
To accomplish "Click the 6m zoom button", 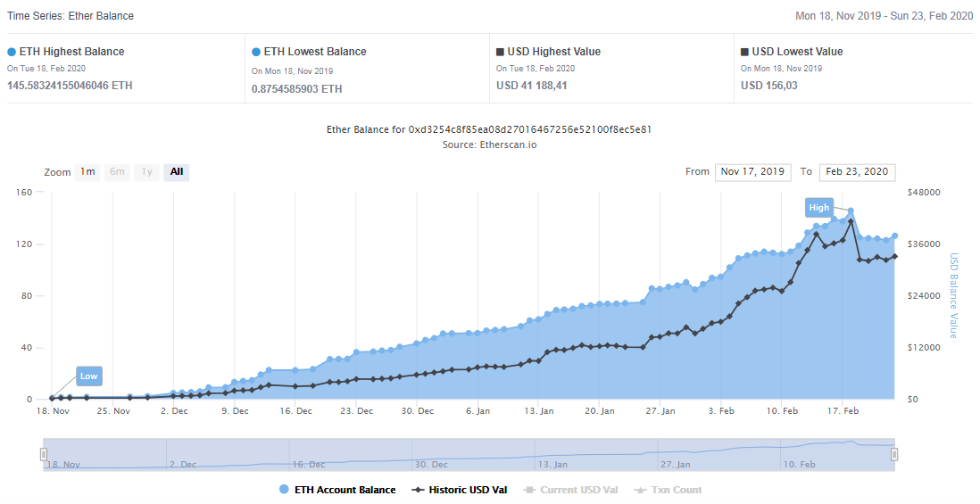I will click(117, 172).
